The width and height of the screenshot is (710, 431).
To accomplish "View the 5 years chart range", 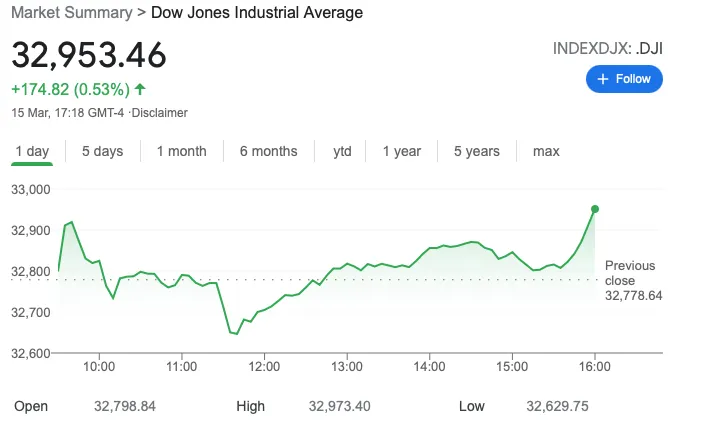I will point(476,152).
